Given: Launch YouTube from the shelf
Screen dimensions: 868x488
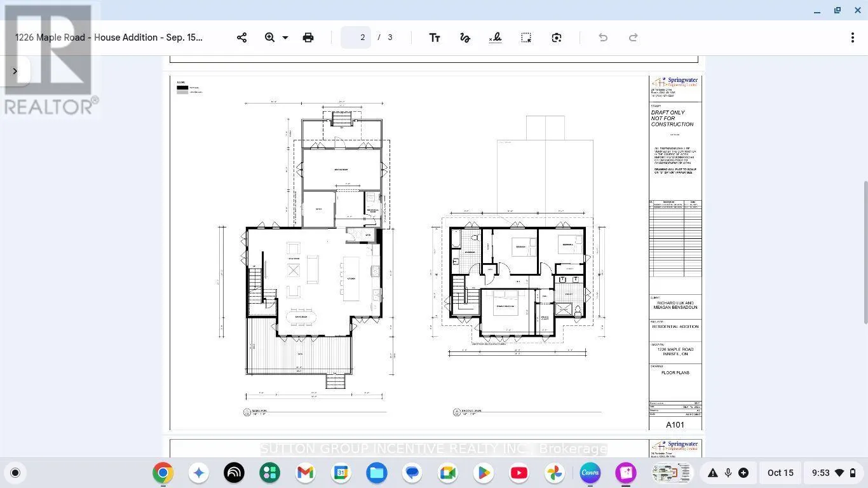Looking at the screenshot, I should coord(519,473).
